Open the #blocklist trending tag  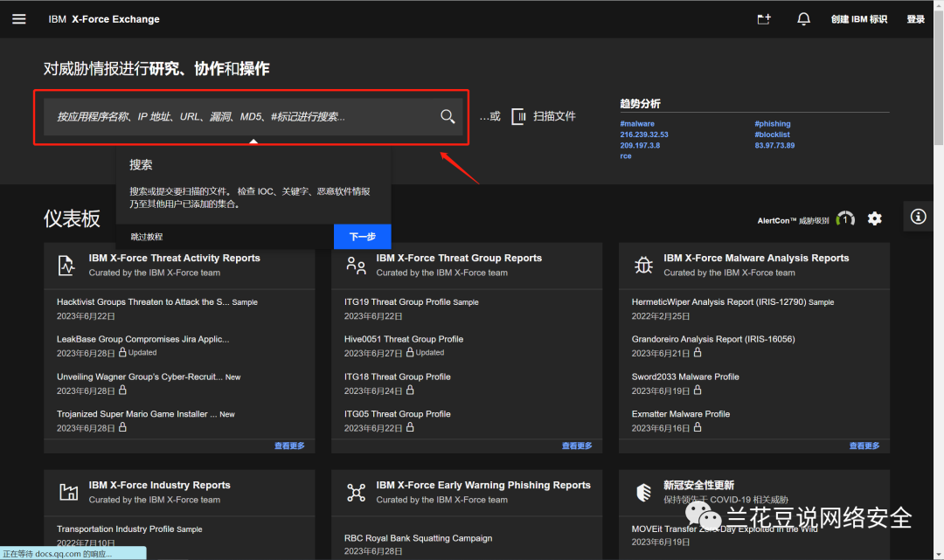click(x=773, y=135)
